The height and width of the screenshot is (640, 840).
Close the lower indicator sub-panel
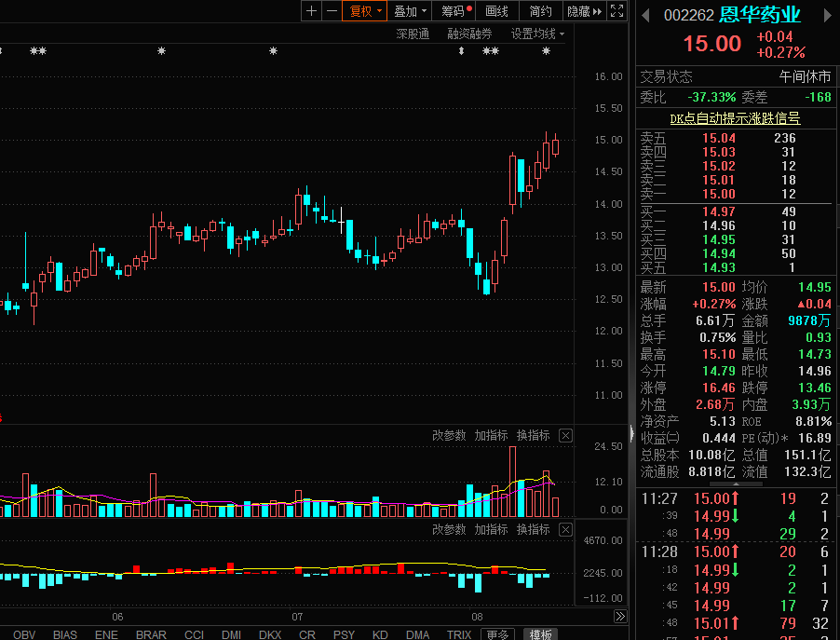click(565, 530)
